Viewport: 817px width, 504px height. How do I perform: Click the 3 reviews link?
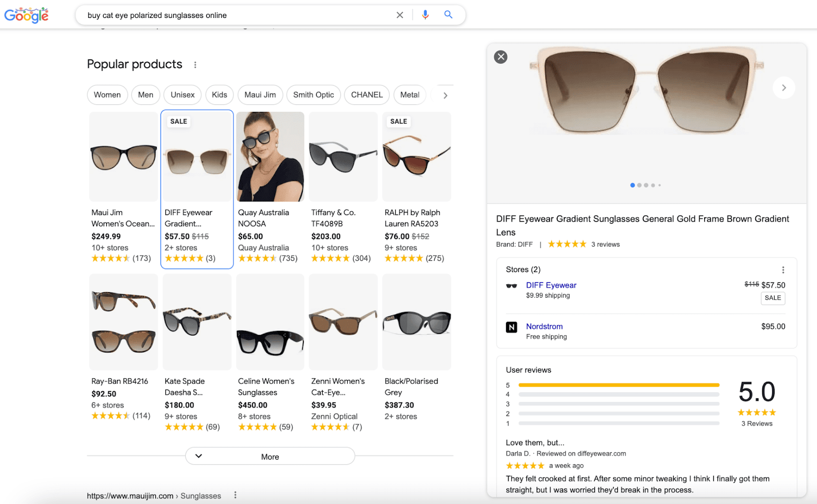[x=606, y=245]
